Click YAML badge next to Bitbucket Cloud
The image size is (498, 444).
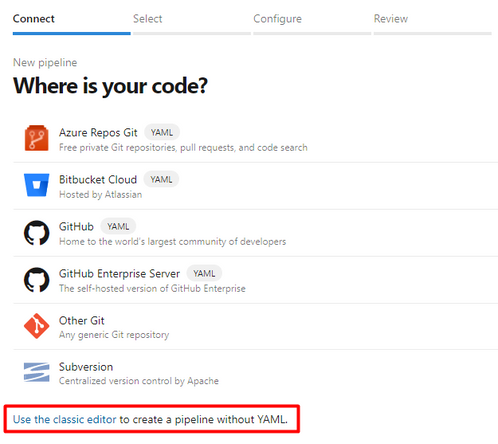point(161,180)
